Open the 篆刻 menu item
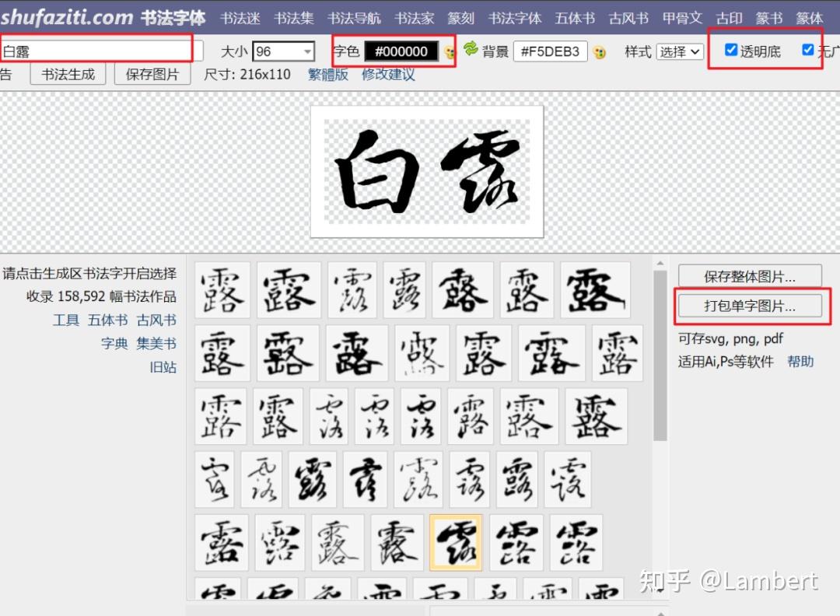 pyautogui.click(x=460, y=17)
